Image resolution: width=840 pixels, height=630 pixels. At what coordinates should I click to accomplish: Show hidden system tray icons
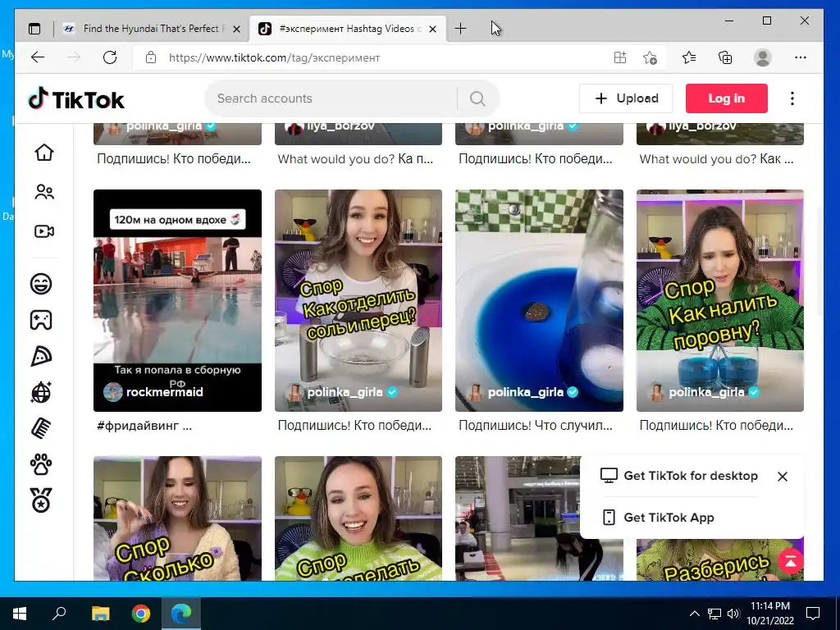pyautogui.click(x=694, y=614)
